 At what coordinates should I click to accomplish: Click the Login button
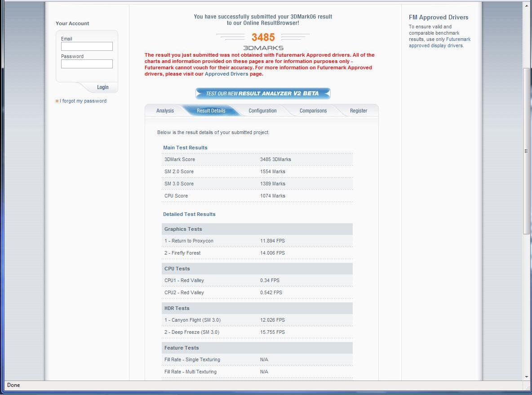[103, 87]
